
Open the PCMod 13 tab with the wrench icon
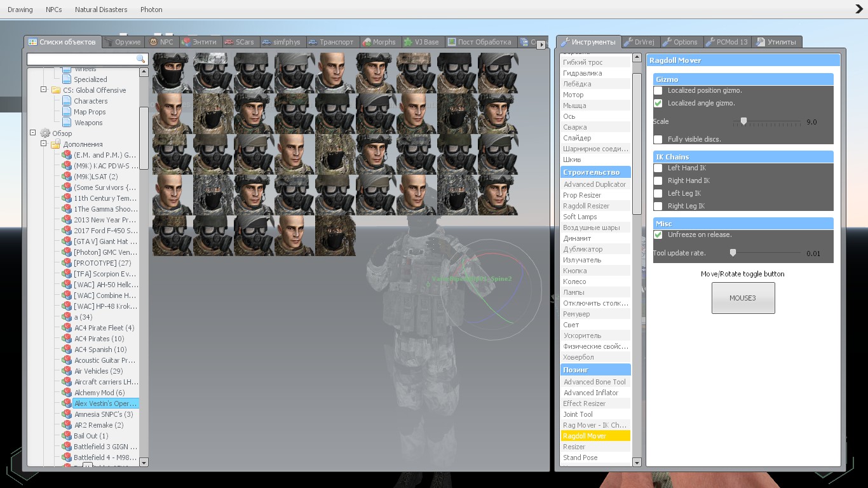[x=727, y=42]
